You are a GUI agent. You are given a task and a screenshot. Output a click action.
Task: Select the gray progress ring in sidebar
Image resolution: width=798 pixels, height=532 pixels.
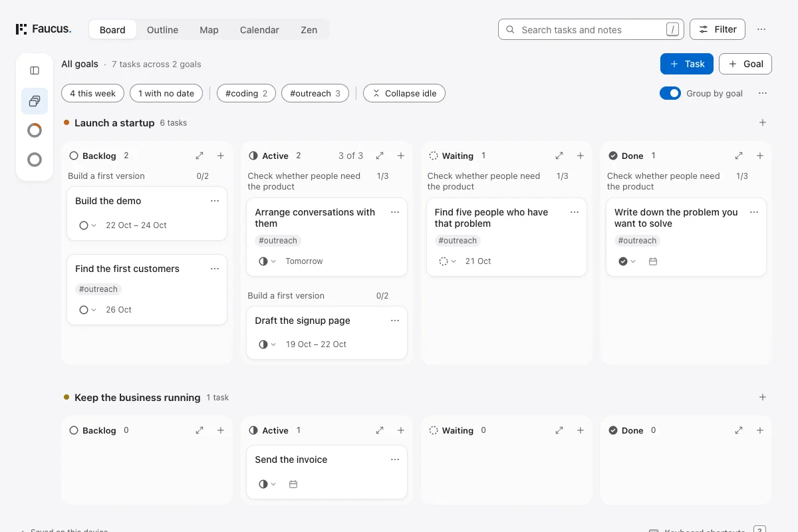(x=35, y=160)
